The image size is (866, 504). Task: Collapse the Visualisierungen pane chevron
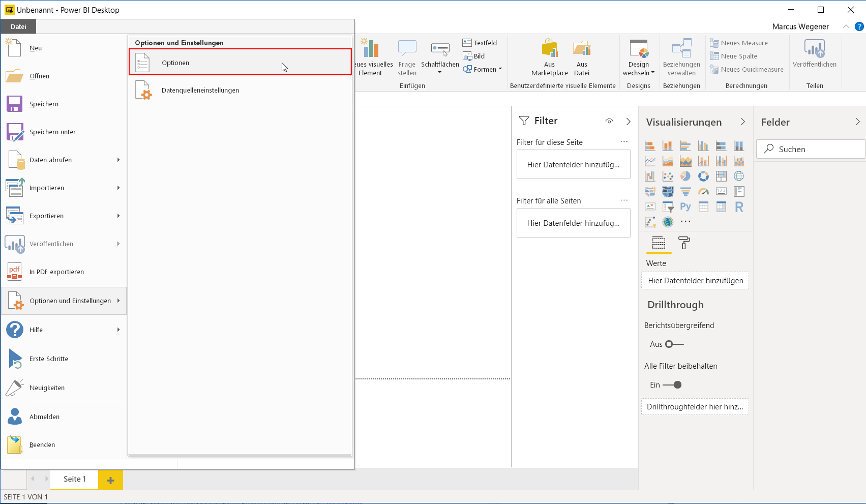point(743,122)
